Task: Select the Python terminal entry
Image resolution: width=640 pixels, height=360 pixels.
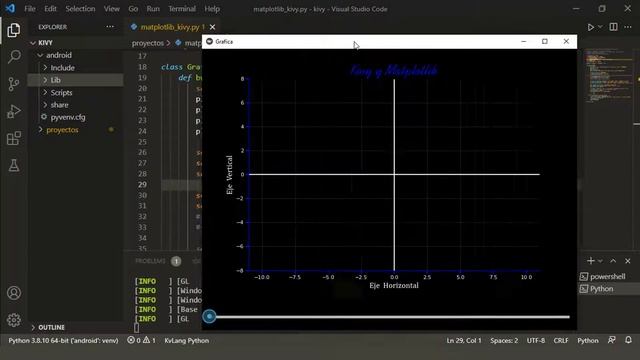Action: [602, 289]
